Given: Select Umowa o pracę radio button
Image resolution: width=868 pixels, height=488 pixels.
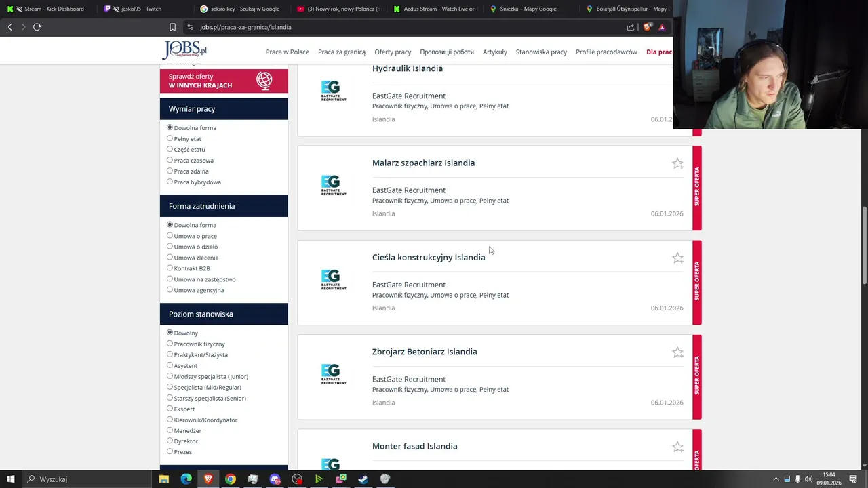Looking at the screenshot, I should [x=170, y=236].
